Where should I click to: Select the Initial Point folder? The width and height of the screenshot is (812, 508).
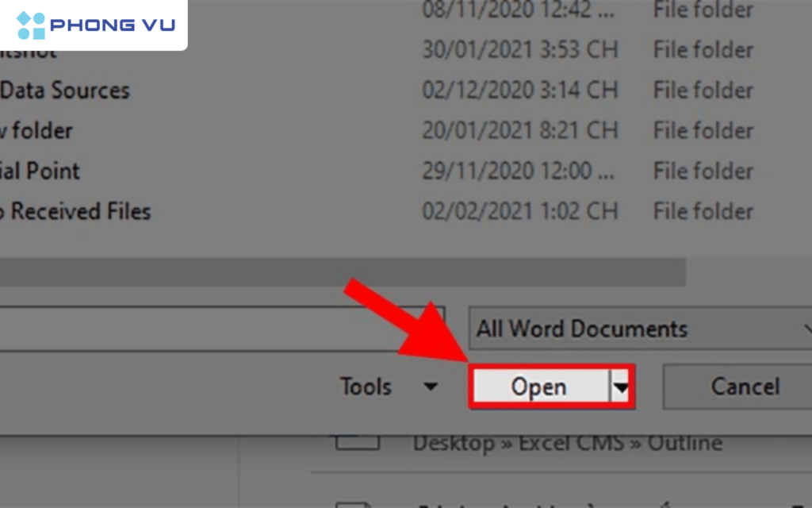tap(40, 171)
